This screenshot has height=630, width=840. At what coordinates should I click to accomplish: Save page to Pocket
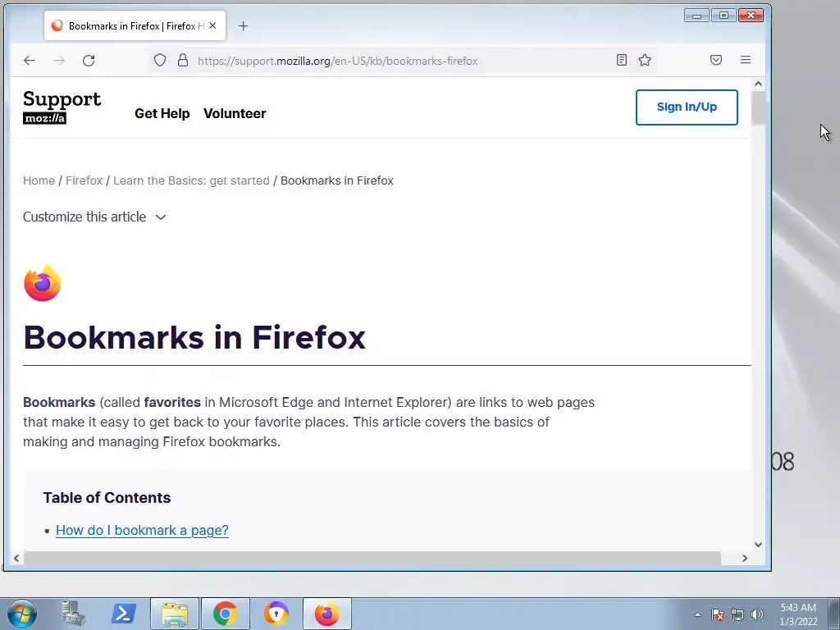click(716, 60)
